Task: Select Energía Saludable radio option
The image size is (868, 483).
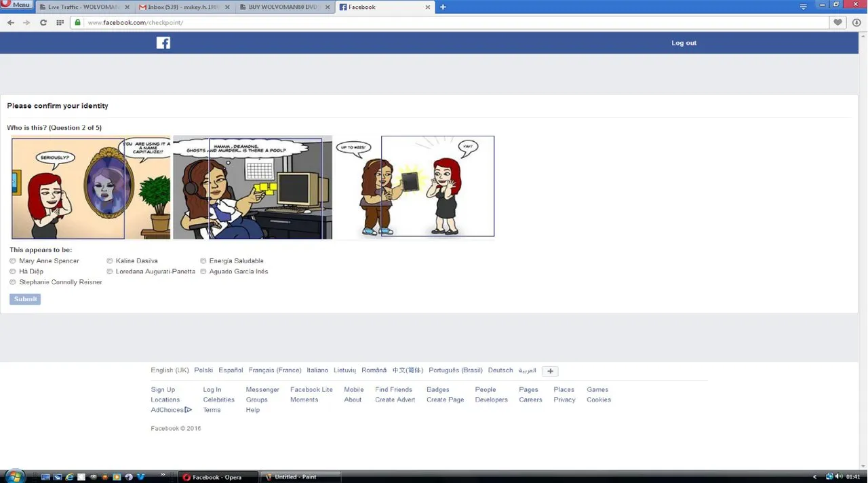Action: click(203, 260)
